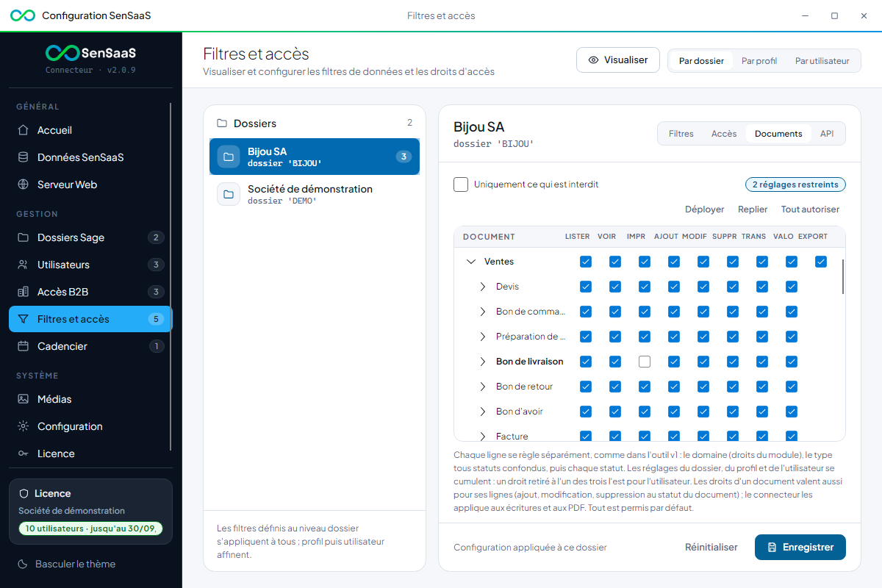Click the Serveur Web globe icon
882x588 pixels.
click(24, 184)
